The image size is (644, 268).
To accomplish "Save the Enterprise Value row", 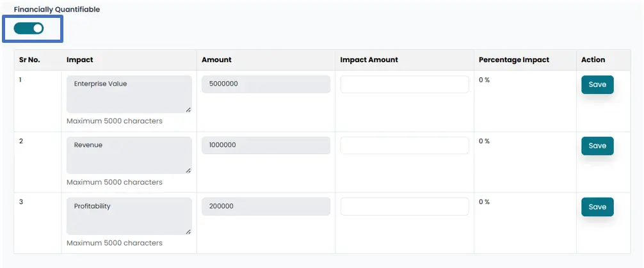I will [597, 84].
